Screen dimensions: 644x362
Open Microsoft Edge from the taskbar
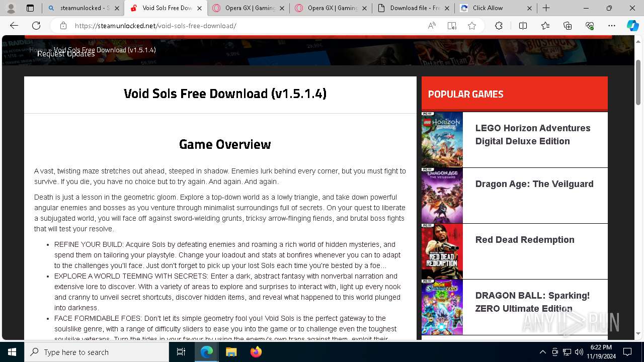pyautogui.click(x=207, y=352)
